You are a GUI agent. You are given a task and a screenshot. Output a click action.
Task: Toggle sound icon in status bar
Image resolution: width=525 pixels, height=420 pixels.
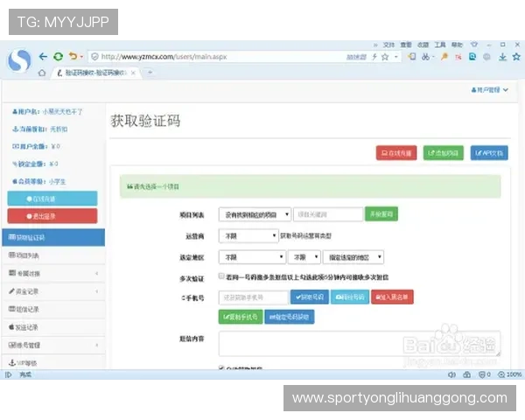pyautogui.click(x=451, y=374)
